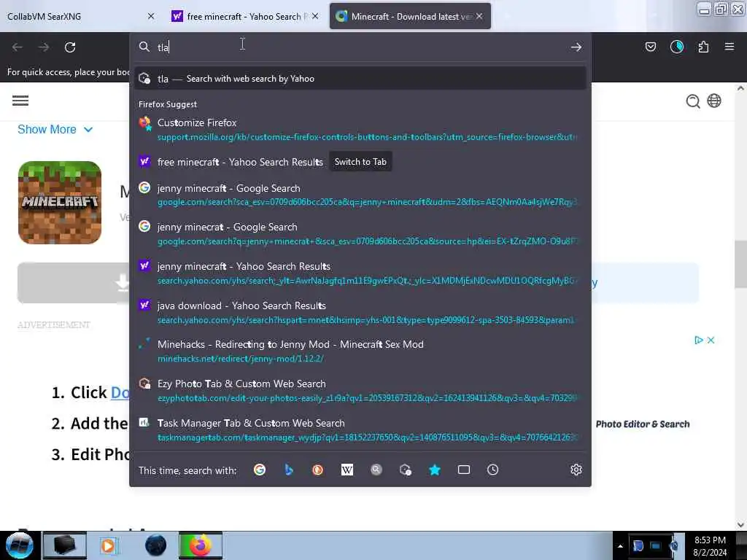Go back with the back arrow
Viewport: 747px width, 560px height.
[x=18, y=47]
